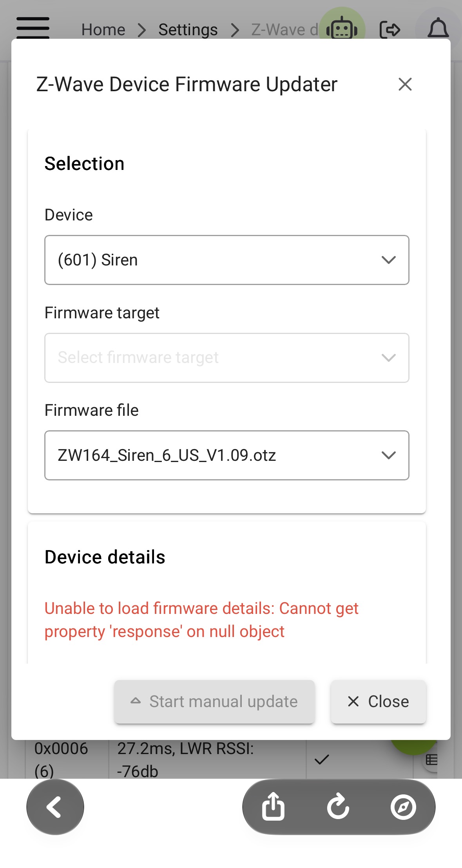
Task: Tap the share icon in bottom bar
Action: (x=273, y=807)
